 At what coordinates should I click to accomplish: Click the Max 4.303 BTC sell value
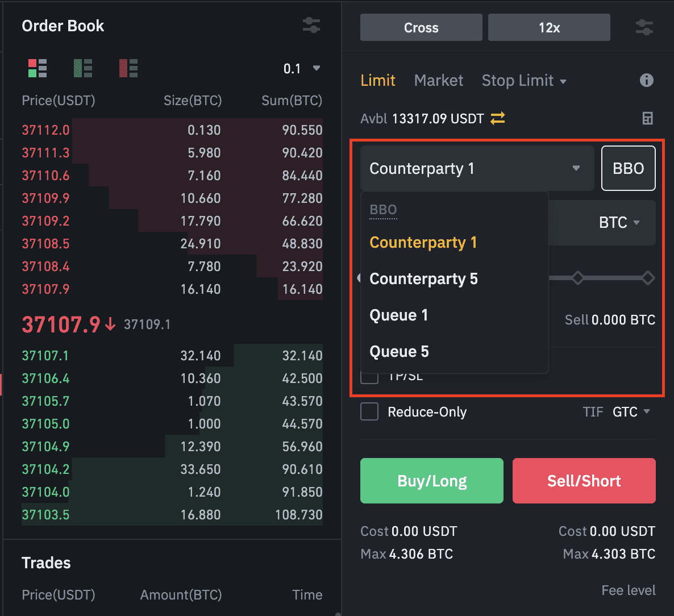[x=609, y=553]
